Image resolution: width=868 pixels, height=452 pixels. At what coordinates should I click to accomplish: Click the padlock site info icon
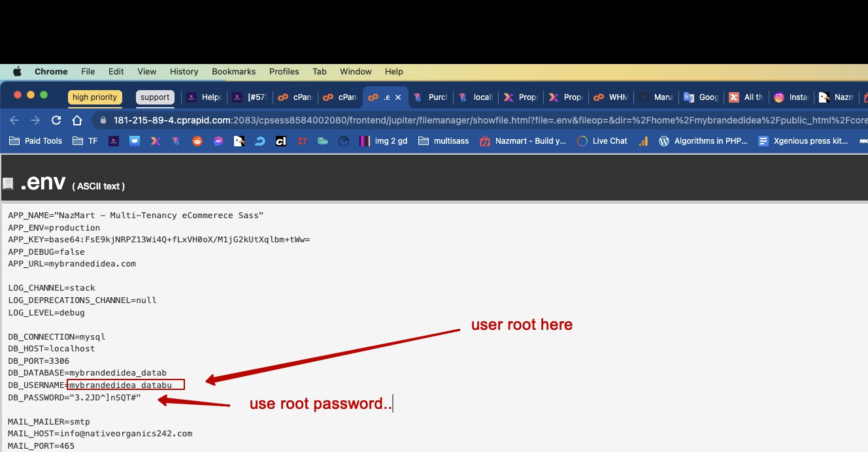pos(103,120)
